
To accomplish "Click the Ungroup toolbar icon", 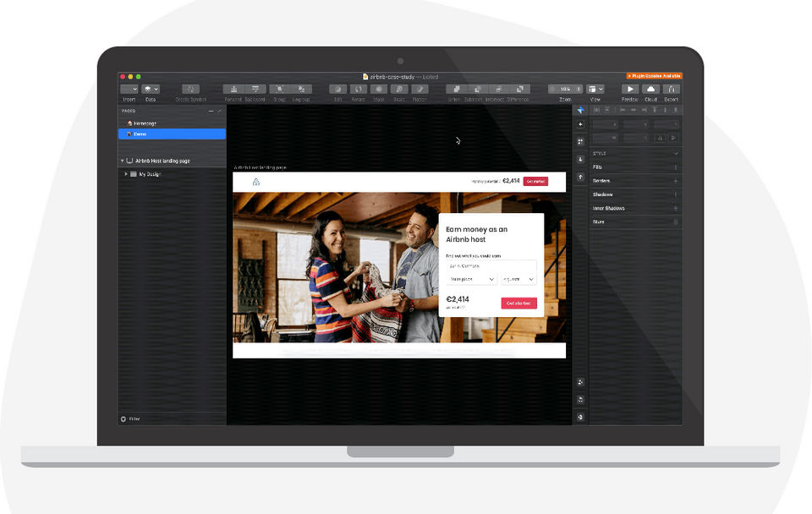I will [x=301, y=89].
